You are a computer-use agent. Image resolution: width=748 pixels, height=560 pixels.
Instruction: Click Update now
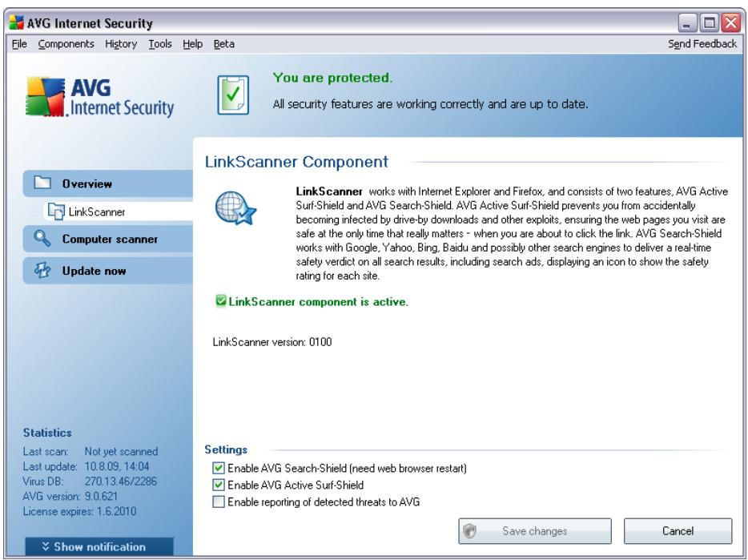point(108,271)
